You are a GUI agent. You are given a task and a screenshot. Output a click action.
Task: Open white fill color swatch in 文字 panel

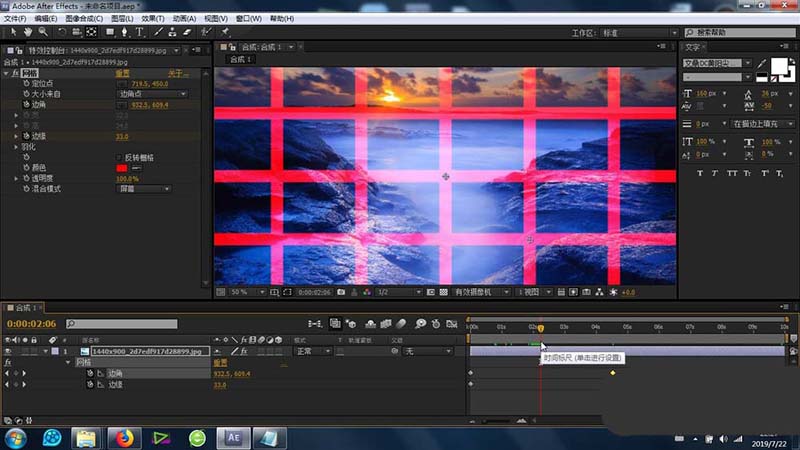tap(779, 66)
